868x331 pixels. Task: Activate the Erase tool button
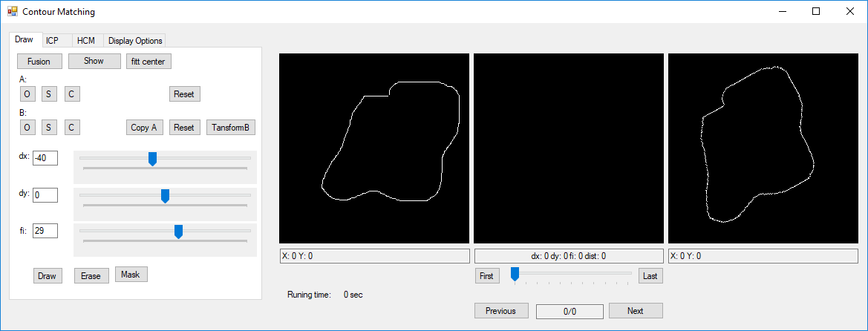91,276
